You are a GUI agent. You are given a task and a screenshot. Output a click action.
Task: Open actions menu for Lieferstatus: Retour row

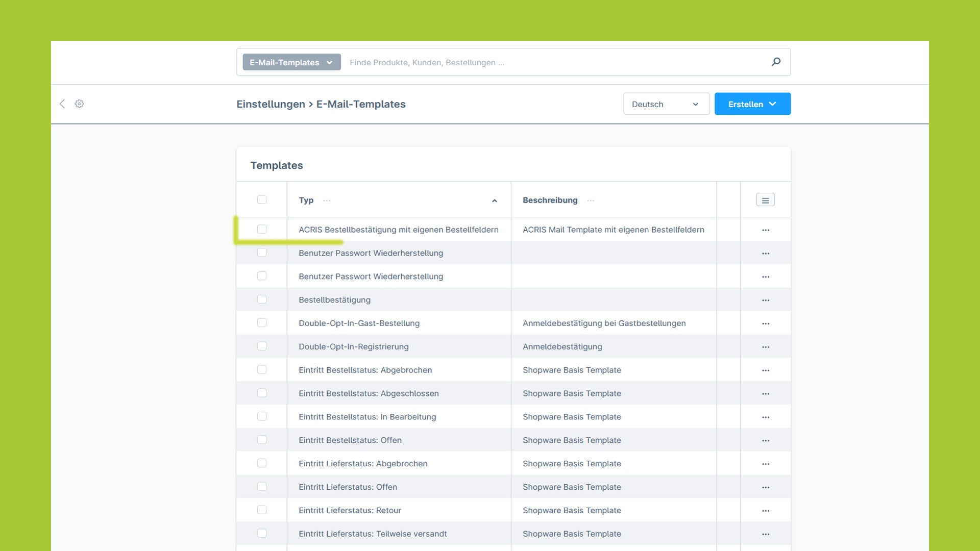pos(766,511)
